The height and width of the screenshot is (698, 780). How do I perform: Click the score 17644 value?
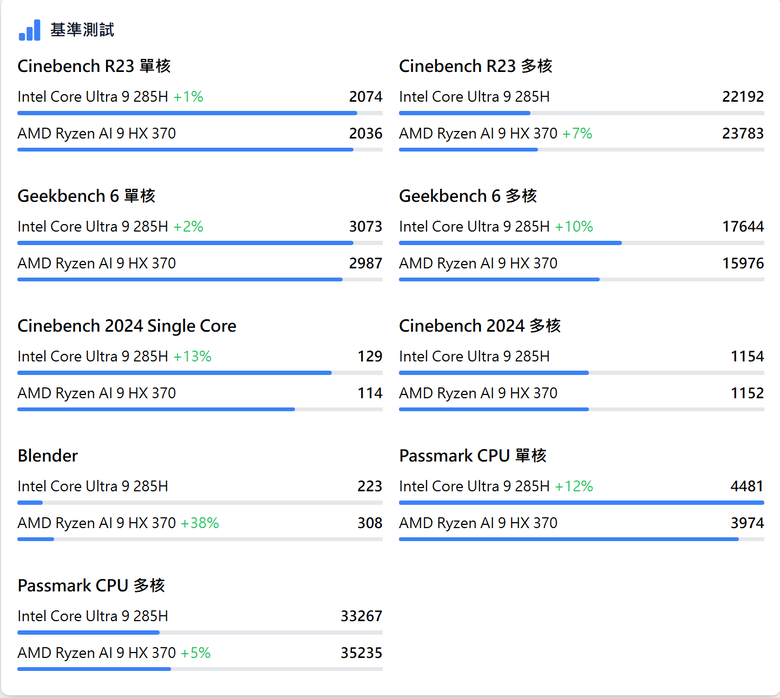(x=743, y=226)
